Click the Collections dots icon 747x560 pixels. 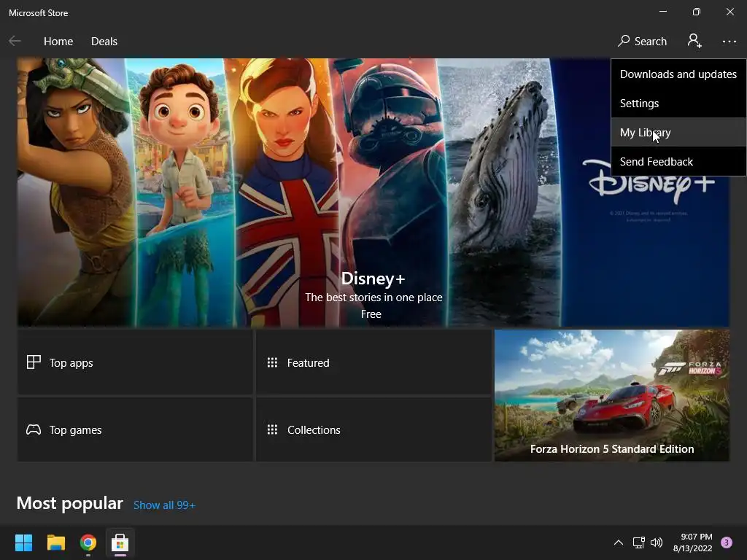point(273,429)
